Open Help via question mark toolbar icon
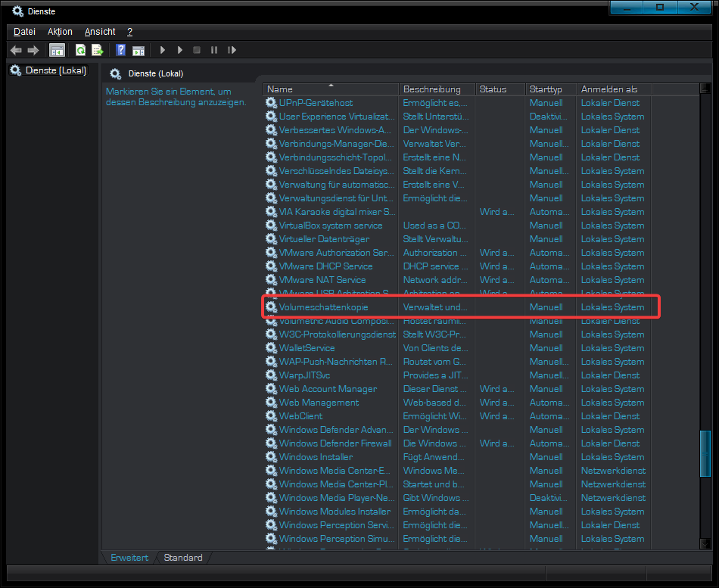719x588 pixels. pyautogui.click(x=120, y=50)
